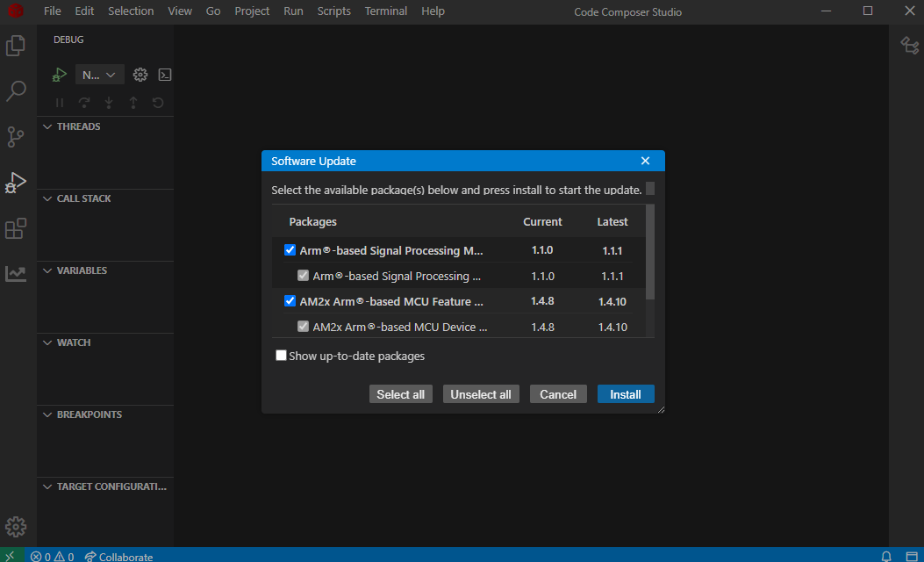924x562 pixels.
Task: Open the Explorer view in the activity bar
Action: click(x=15, y=46)
